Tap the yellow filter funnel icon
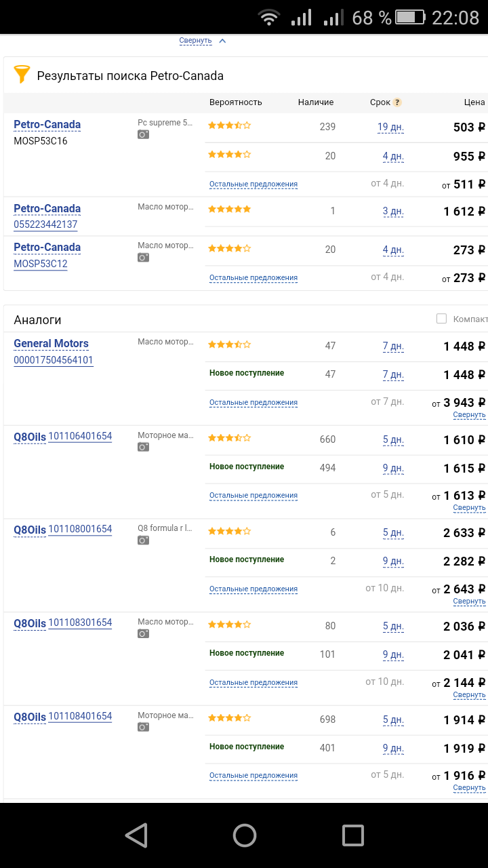Screen dimensions: 488x868 pos(22,75)
